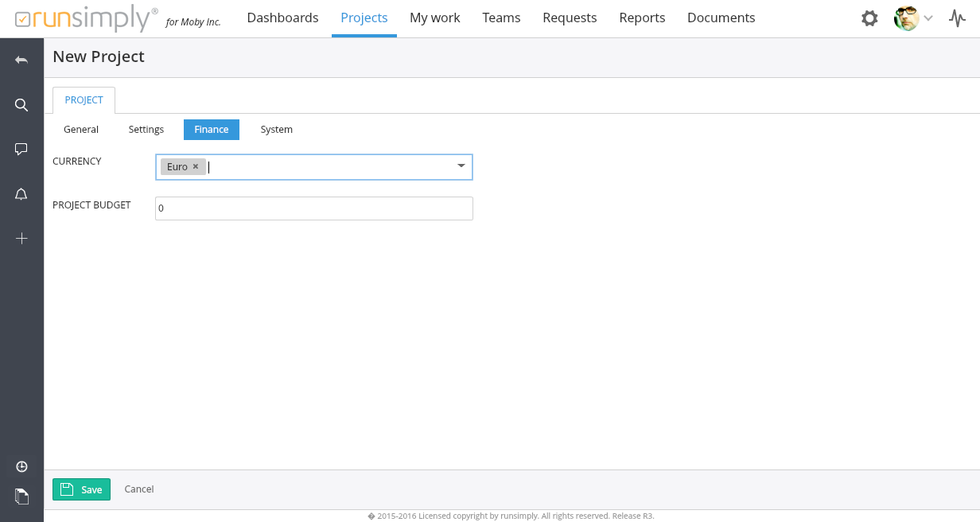Open the user avatar menu
980x522 pixels.
tap(912, 18)
